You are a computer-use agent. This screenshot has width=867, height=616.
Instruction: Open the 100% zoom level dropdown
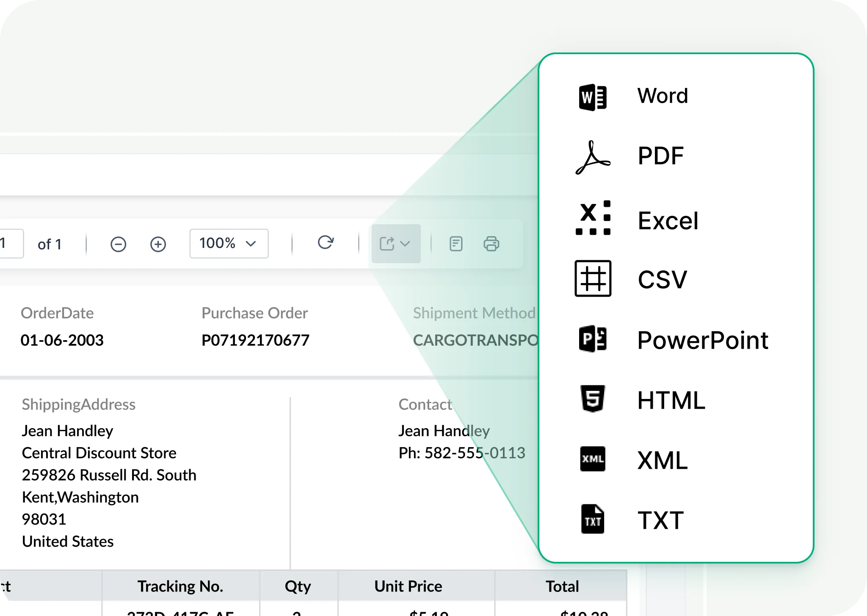[x=229, y=243]
